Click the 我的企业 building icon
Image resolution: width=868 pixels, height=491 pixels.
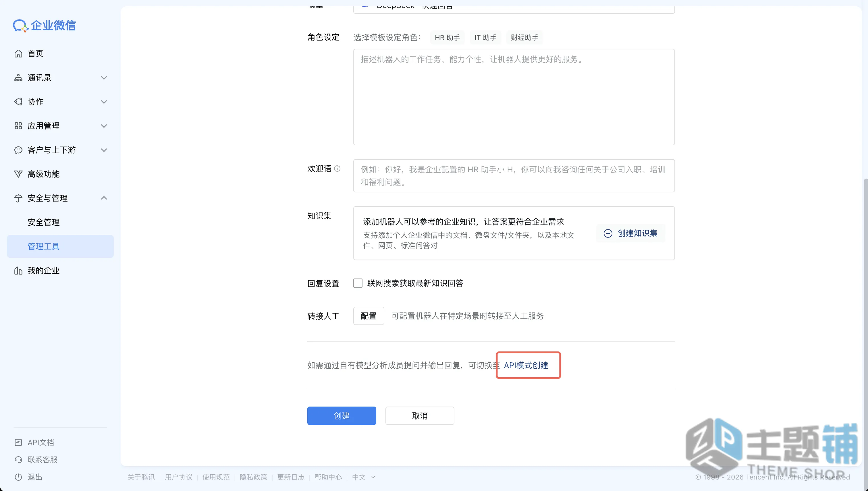coord(18,271)
